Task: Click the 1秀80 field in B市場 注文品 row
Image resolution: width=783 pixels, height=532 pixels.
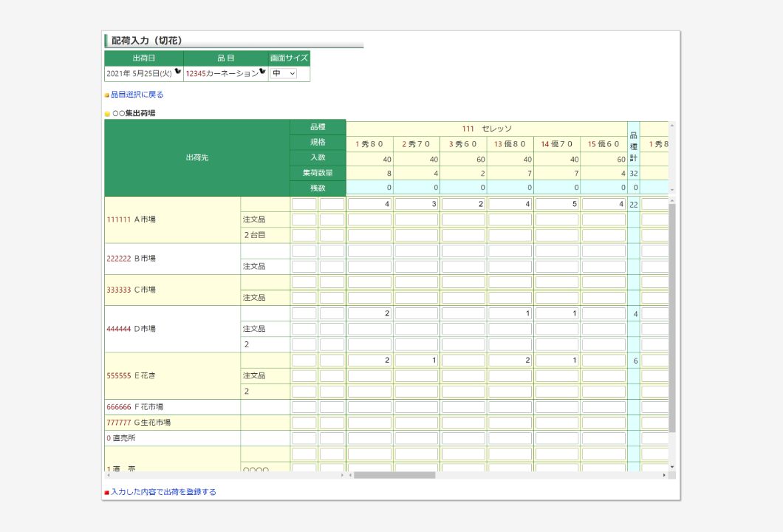Action: pos(369,266)
